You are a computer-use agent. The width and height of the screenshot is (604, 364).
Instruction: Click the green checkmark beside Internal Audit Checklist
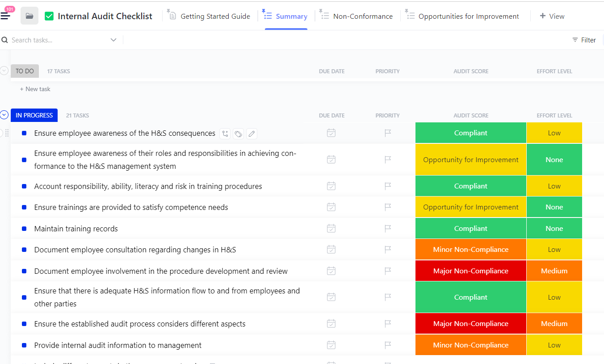49,16
